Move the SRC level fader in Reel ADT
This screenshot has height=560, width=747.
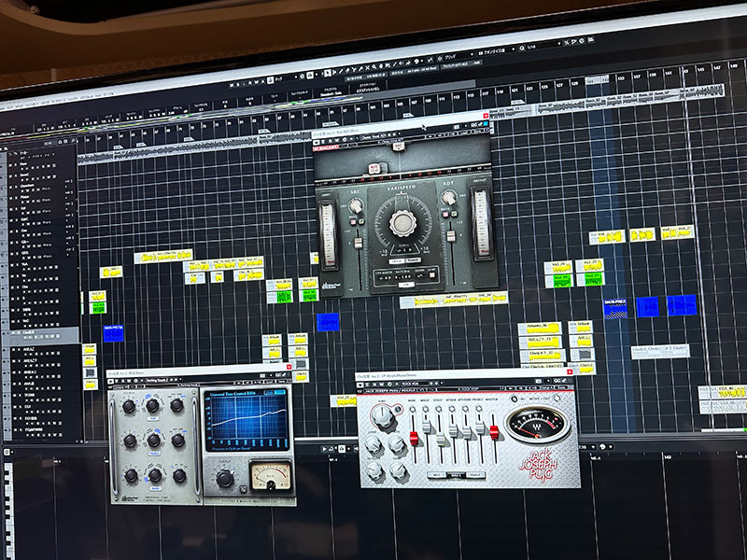(359, 244)
